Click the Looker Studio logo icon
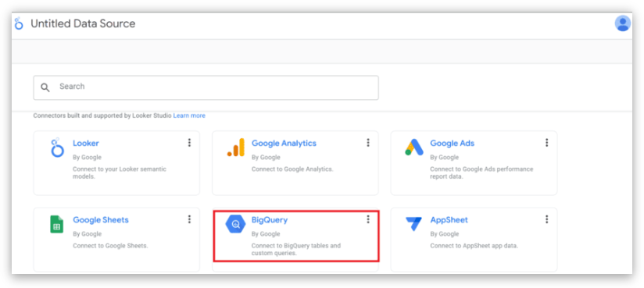 pyautogui.click(x=19, y=23)
